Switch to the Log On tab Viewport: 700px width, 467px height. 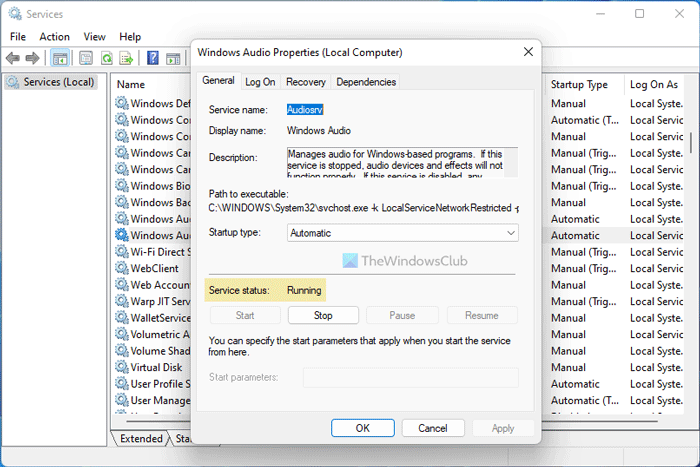click(x=260, y=82)
